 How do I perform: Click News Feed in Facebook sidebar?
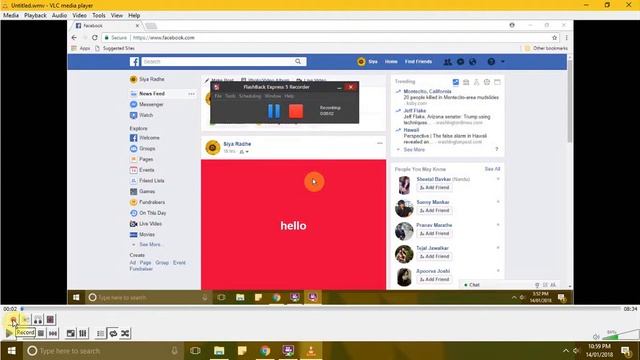tap(152, 93)
